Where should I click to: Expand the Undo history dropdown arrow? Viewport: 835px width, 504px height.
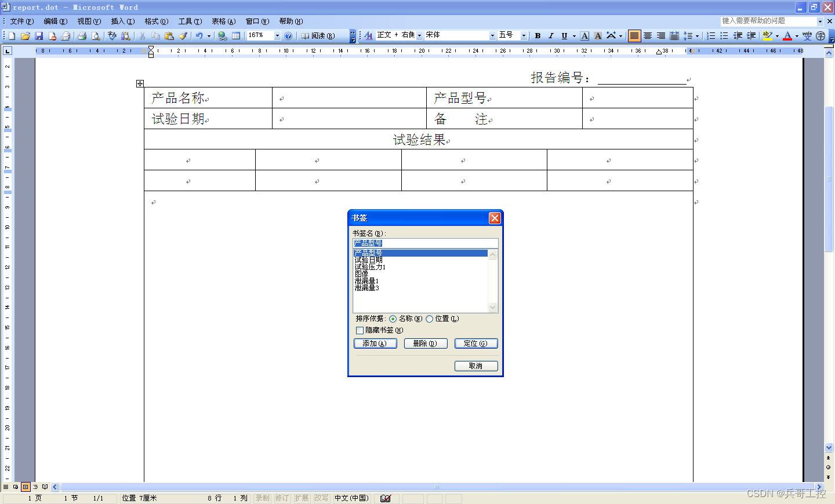[209, 36]
